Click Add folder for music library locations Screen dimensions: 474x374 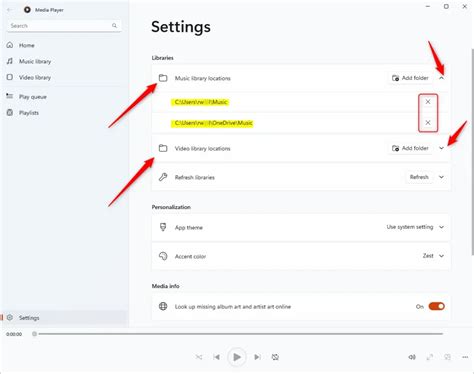(410, 78)
